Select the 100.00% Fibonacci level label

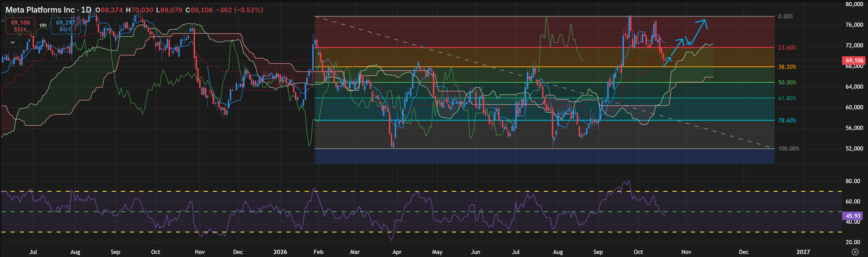pyautogui.click(x=789, y=148)
